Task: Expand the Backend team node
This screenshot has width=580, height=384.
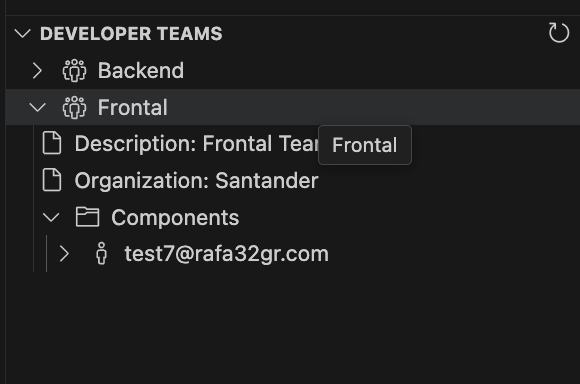Action: click(x=37, y=70)
